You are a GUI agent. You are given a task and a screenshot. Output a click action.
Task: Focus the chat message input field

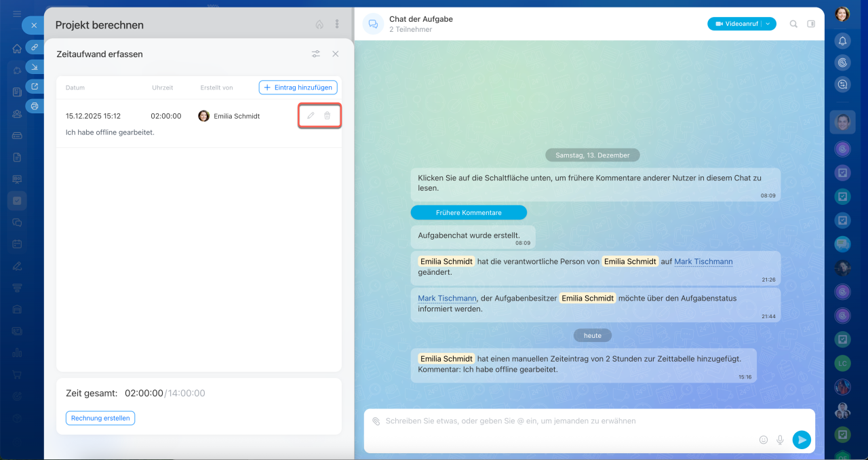click(x=563, y=421)
